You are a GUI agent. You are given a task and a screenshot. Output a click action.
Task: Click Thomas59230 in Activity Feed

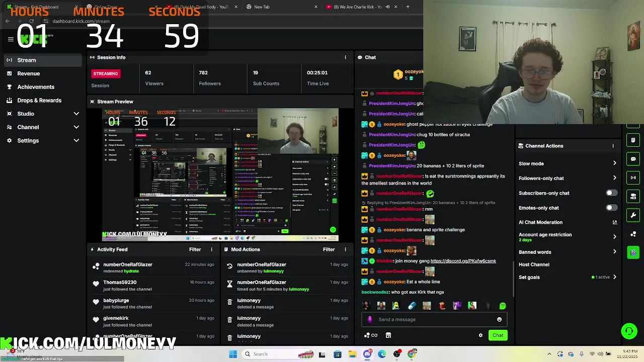pos(120,283)
